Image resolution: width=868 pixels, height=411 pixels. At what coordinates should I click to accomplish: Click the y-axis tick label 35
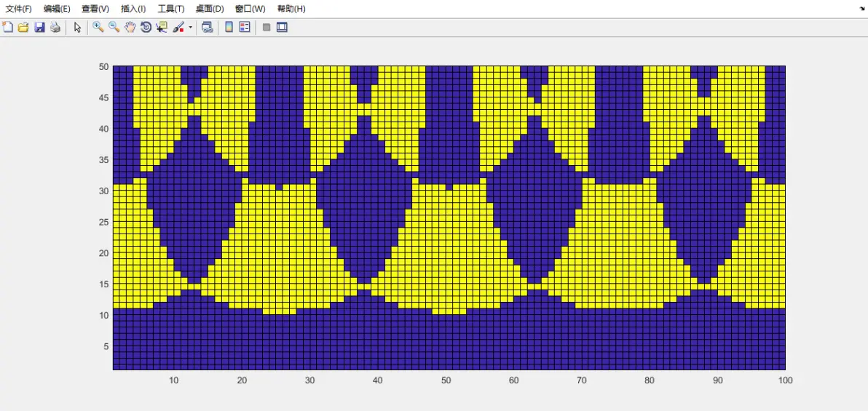pyautogui.click(x=103, y=160)
